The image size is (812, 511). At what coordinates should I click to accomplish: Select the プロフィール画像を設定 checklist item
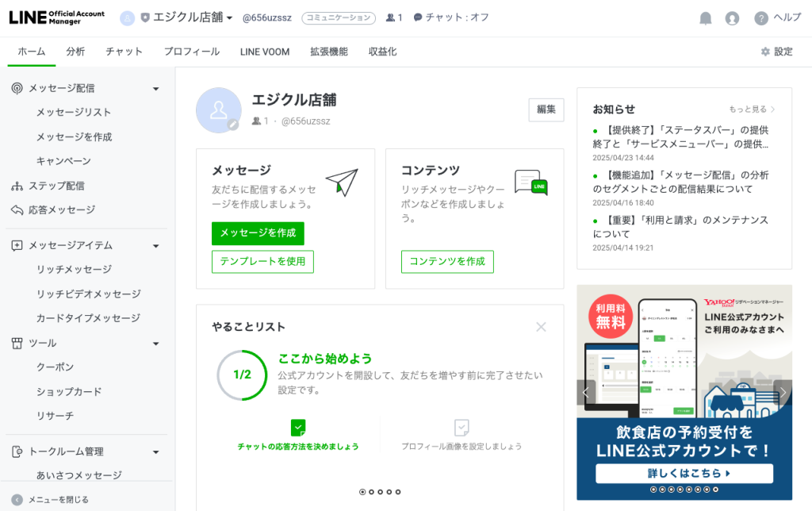[462, 436]
